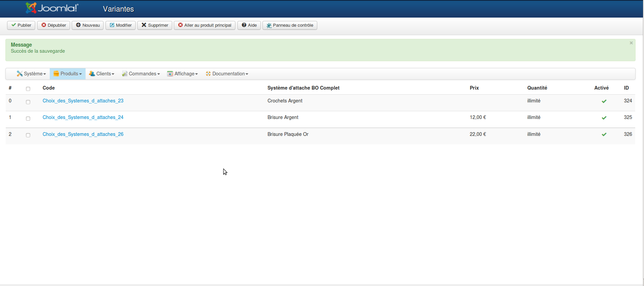Toggle the select-all checkbox in header

pos(28,89)
